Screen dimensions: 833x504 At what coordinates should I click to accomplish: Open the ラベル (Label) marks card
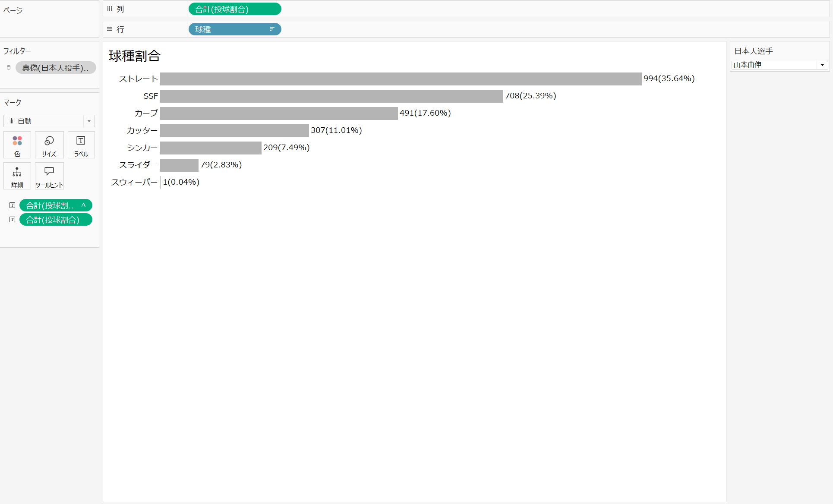[x=81, y=145]
